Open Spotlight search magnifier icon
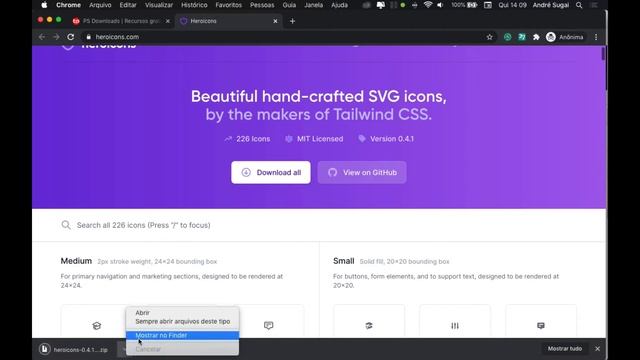 point(579,5)
